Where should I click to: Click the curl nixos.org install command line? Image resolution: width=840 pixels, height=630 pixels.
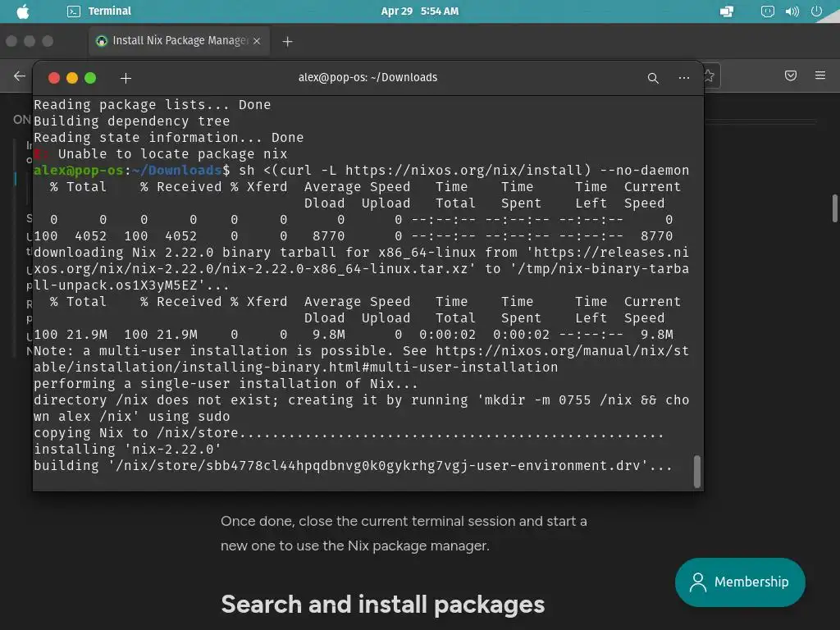pyautogui.click(x=362, y=171)
